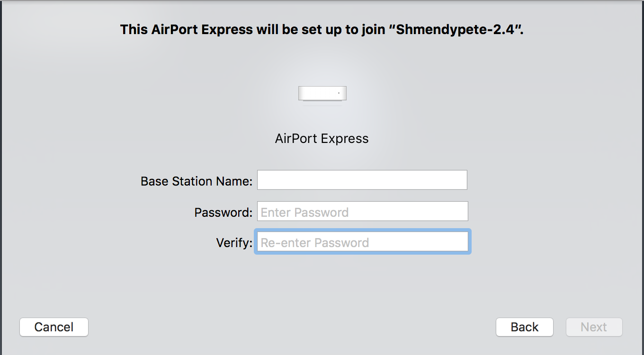Click into the Enter Password field

coord(362,211)
